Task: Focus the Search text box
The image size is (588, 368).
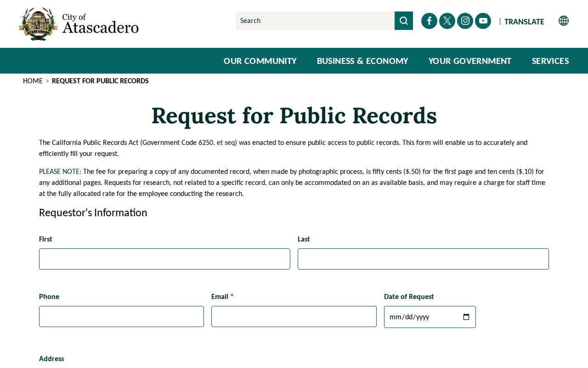Action: (315, 21)
